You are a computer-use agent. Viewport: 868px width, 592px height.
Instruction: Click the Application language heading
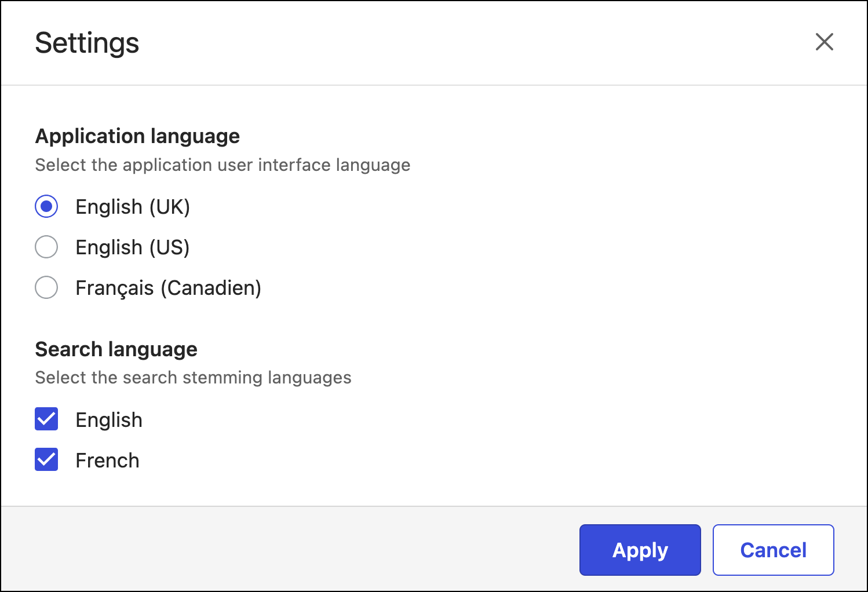coord(137,136)
